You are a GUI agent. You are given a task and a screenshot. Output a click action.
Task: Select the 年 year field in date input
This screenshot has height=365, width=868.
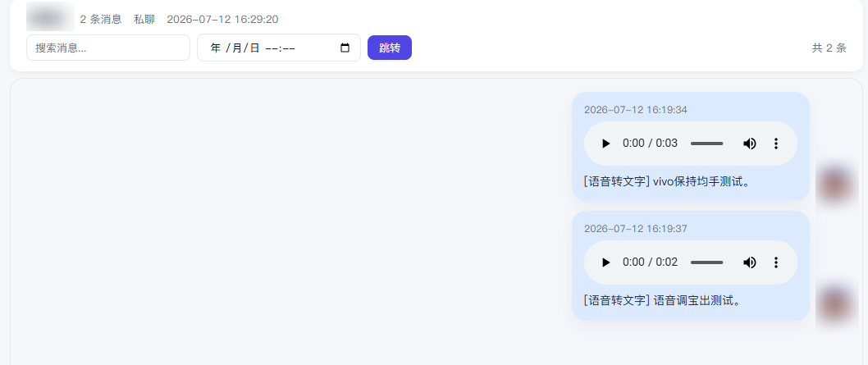215,48
